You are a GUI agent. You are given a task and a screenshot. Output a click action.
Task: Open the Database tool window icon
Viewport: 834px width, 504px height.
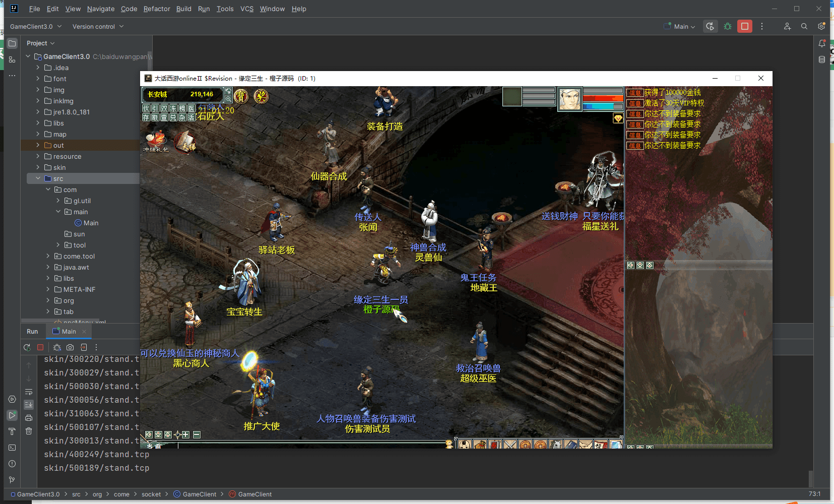coord(822,59)
